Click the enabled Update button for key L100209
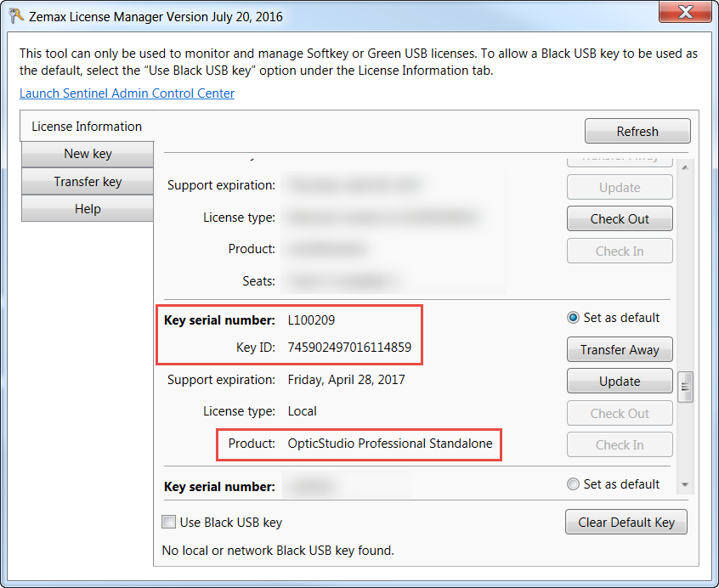 (x=620, y=381)
